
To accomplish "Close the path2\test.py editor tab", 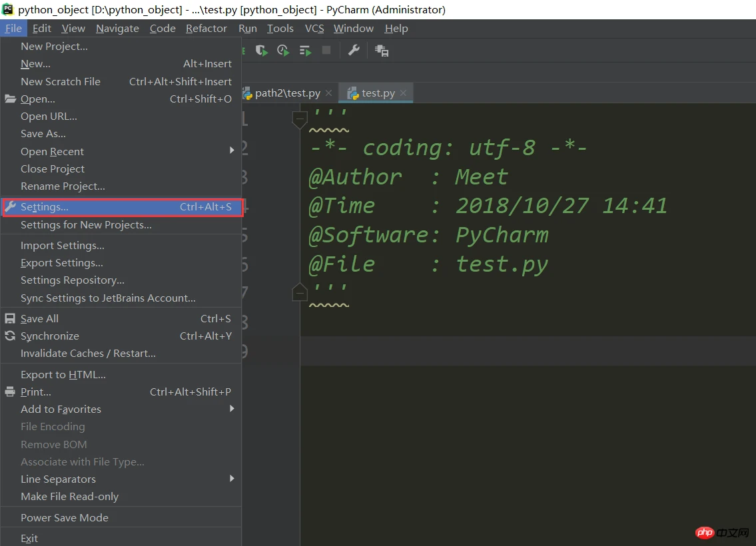I will 328,93.
